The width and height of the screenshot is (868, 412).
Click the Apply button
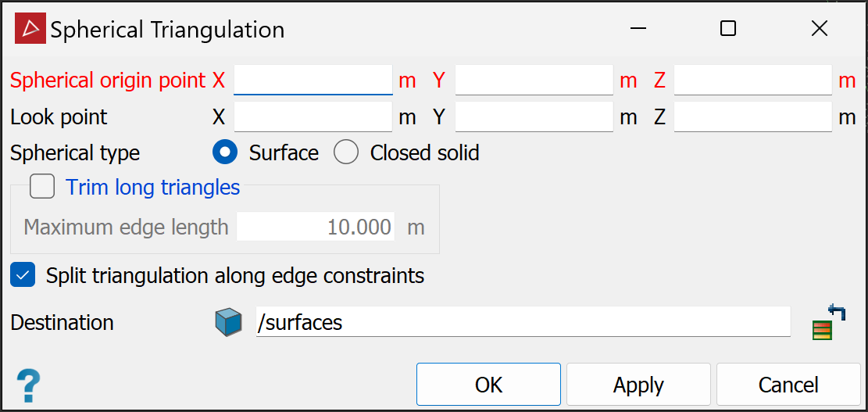[x=638, y=385]
